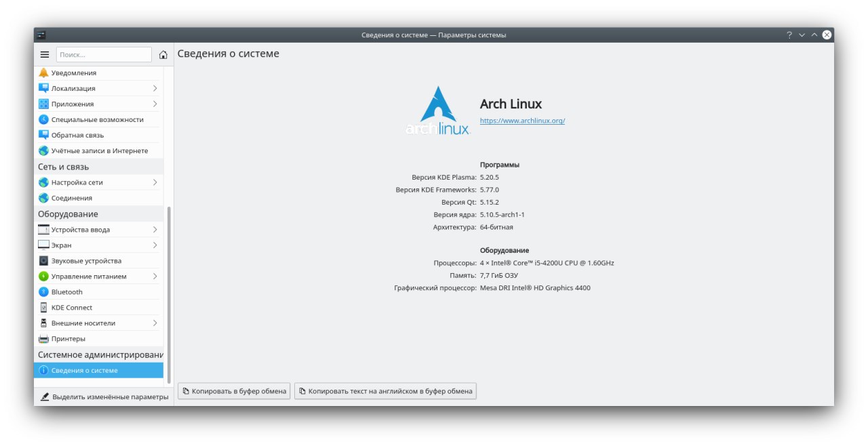The image size is (868, 446).
Task: Expand the Приложения submenu arrow
Action: coord(155,104)
